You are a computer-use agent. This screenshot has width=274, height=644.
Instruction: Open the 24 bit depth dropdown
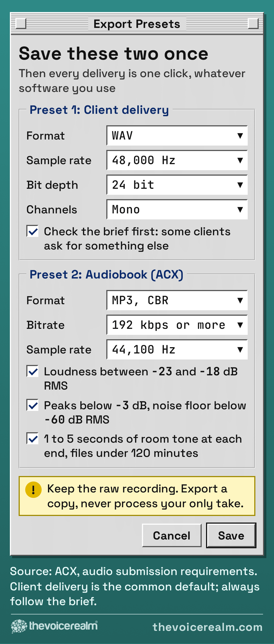pos(177,185)
